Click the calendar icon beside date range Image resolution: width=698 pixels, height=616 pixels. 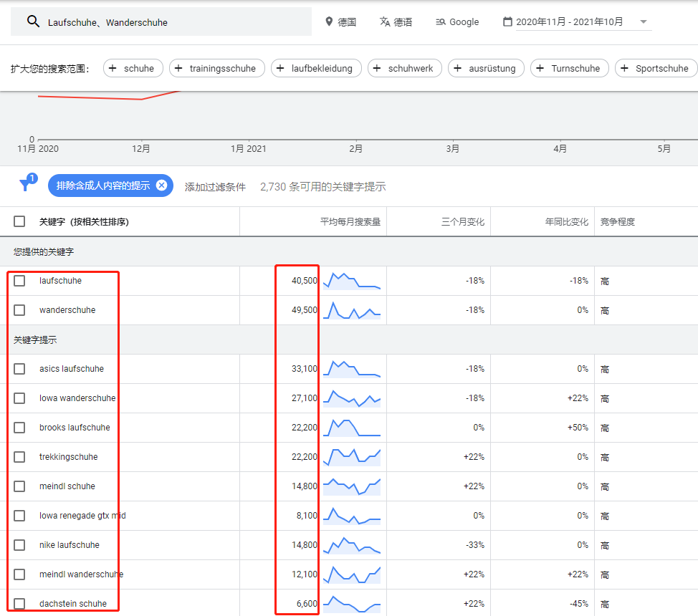click(507, 21)
